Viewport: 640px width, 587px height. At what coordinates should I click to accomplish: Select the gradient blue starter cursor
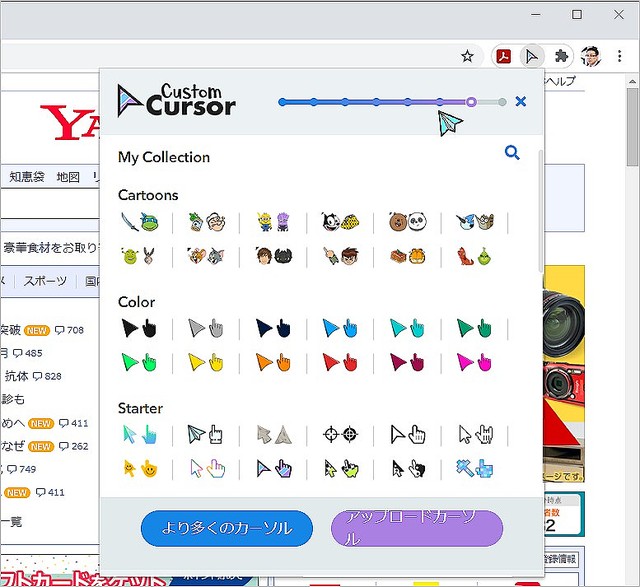[x=140, y=435]
